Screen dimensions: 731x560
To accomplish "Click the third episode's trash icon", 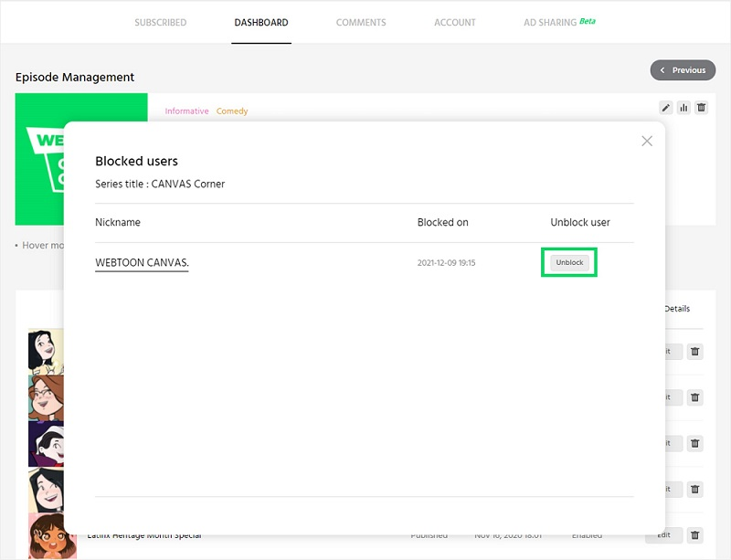I will coord(694,443).
